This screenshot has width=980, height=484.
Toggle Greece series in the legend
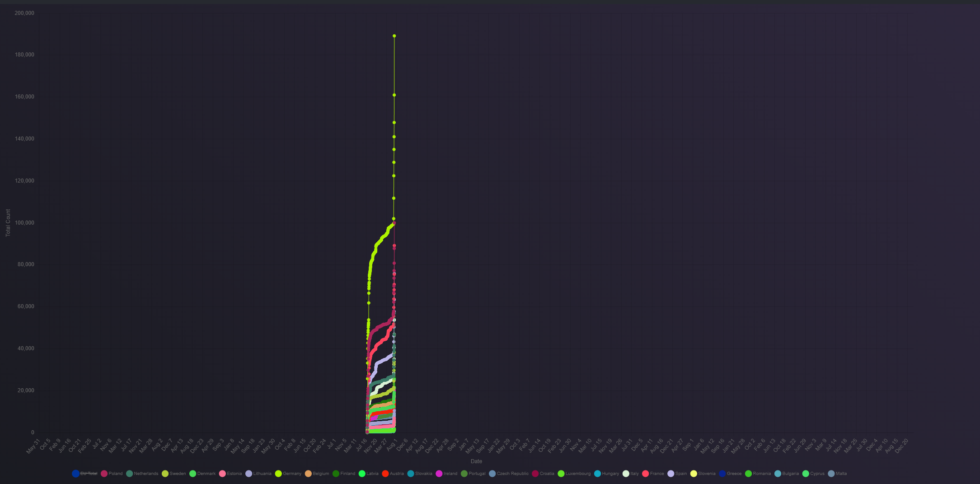[730, 474]
